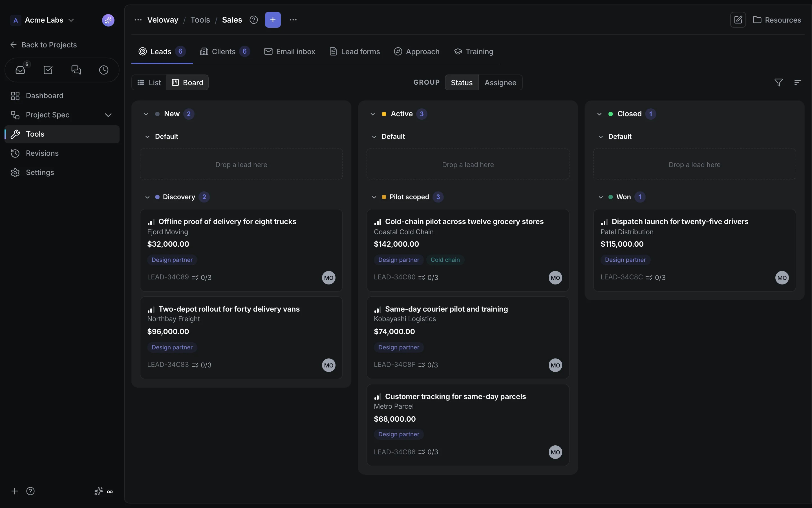The image size is (812, 508).
Task: Open the Training tab
Action: point(473,51)
